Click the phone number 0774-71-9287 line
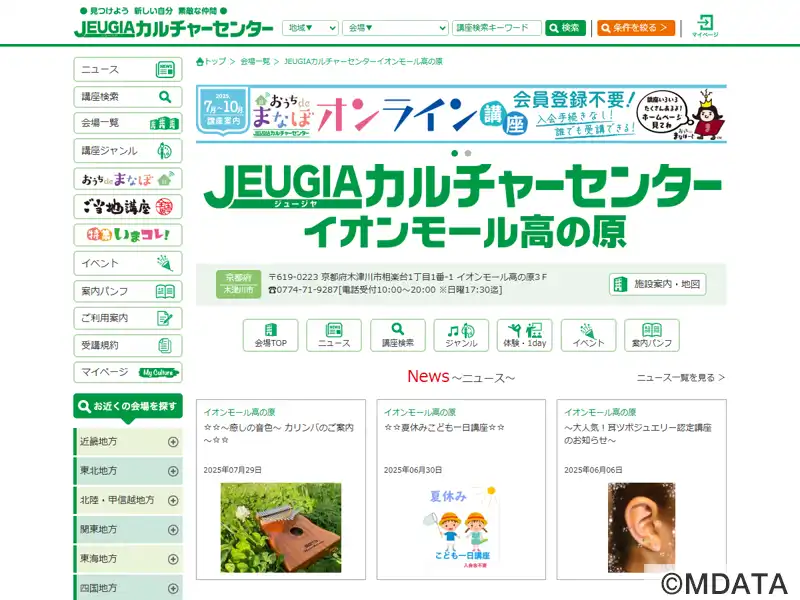This screenshot has height=600, width=800. (385, 290)
